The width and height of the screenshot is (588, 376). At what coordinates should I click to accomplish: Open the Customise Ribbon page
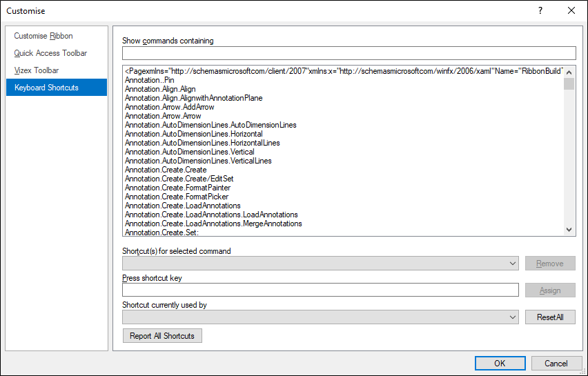tap(43, 36)
